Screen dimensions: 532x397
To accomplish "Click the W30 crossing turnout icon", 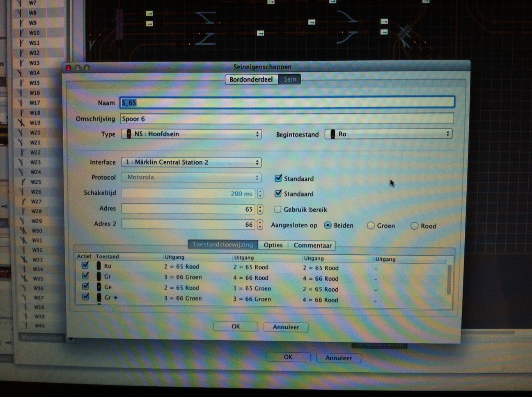I will point(23,230).
